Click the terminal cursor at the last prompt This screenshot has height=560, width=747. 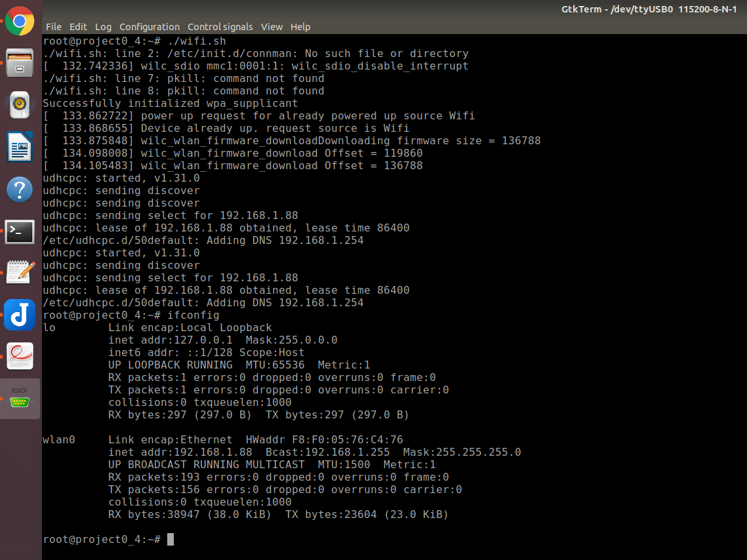[171, 539]
